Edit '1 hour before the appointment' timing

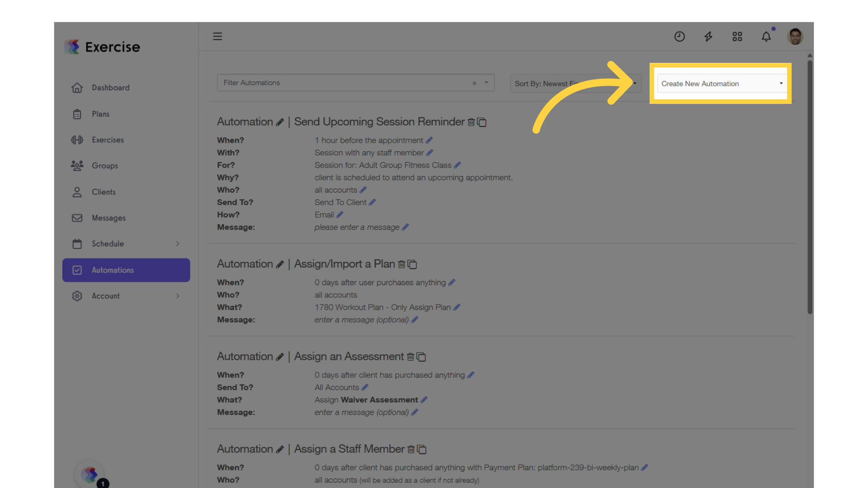[x=429, y=141]
